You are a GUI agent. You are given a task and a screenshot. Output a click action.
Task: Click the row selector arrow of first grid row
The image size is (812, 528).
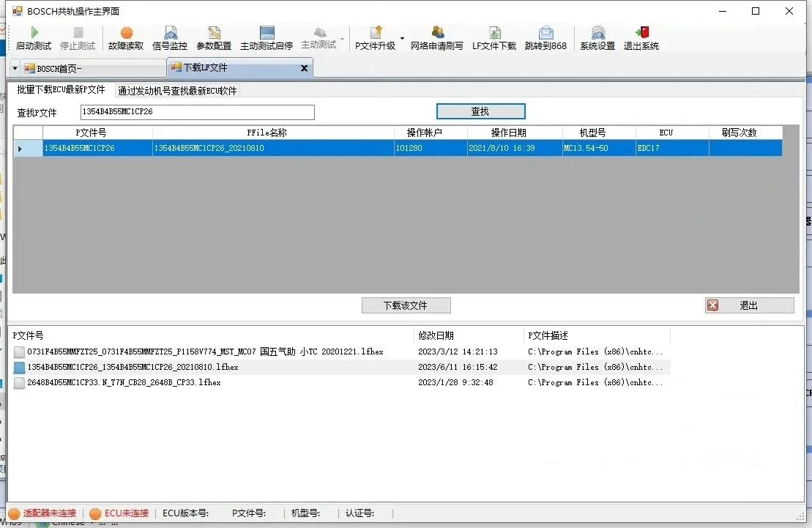(x=21, y=149)
